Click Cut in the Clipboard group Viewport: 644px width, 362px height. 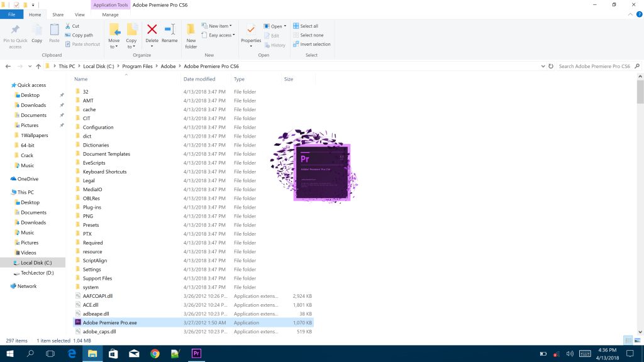click(x=72, y=26)
